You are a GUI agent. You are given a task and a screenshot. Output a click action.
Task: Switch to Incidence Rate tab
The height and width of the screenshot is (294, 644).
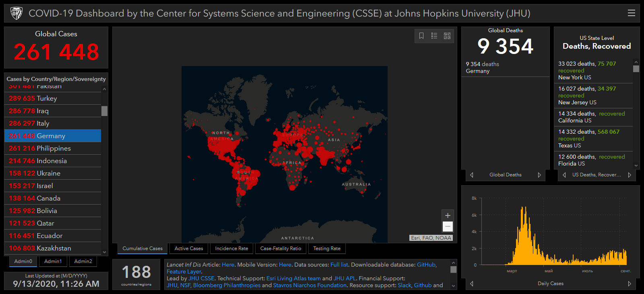pos(231,248)
